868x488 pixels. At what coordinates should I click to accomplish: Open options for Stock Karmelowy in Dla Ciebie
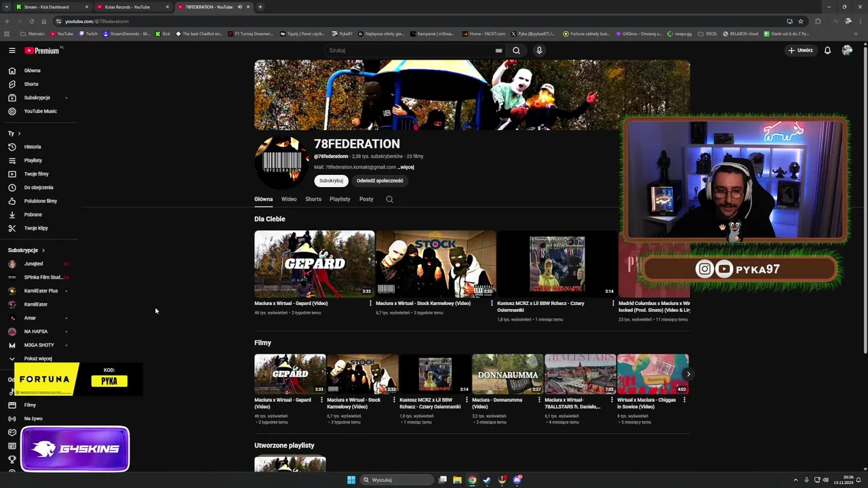click(x=492, y=304)
